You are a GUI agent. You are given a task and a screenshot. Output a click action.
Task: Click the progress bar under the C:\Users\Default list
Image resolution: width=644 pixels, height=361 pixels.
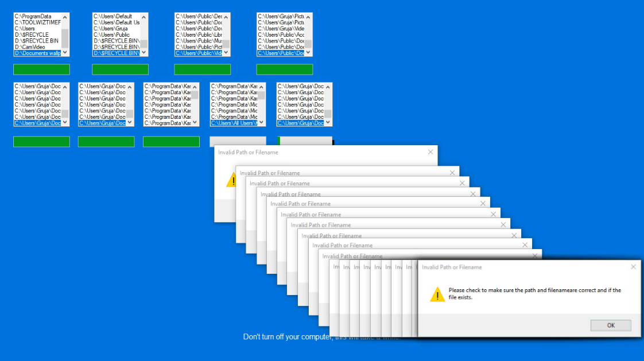[x=121, y=69]
